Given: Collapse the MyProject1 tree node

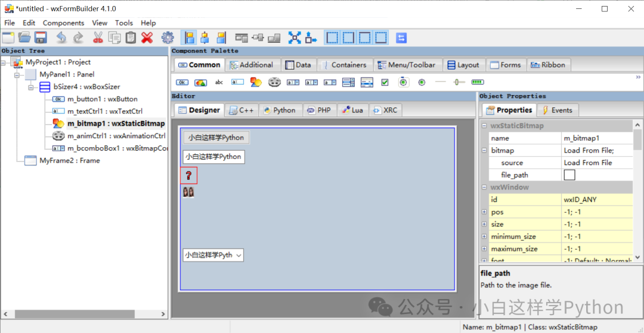Looking at the screenshot, I should pyautogui.click(x=4, y=63).
